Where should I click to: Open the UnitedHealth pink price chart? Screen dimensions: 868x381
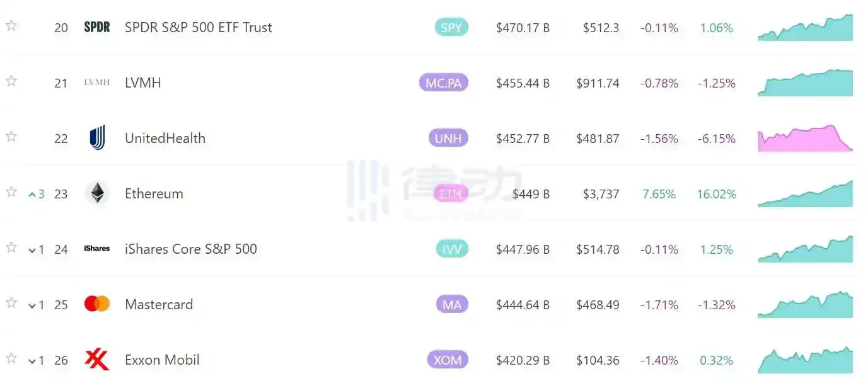pyautogui.click(x=805, y=139)
